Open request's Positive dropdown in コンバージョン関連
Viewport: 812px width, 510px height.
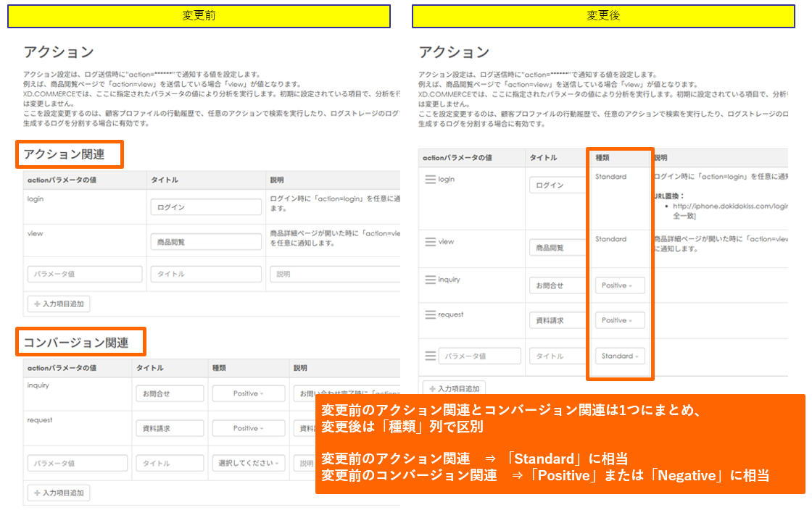pos(249,428)
